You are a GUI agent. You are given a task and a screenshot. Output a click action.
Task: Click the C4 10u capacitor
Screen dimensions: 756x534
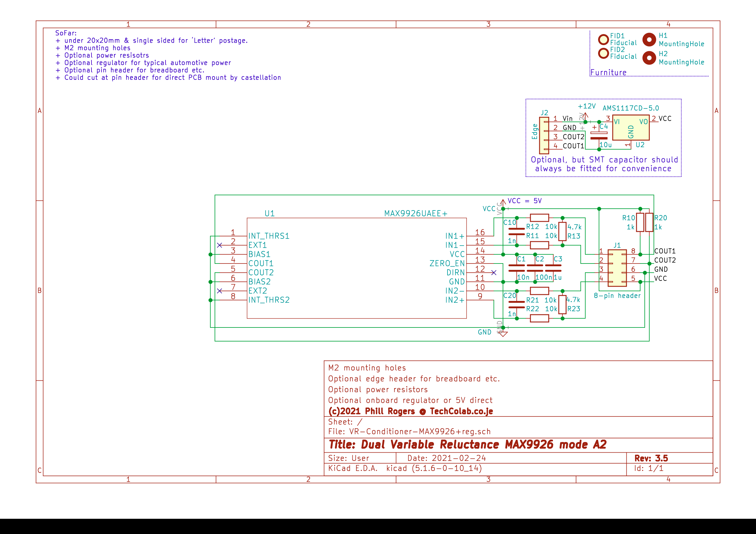pyautogui.click(x=599, y=136)
